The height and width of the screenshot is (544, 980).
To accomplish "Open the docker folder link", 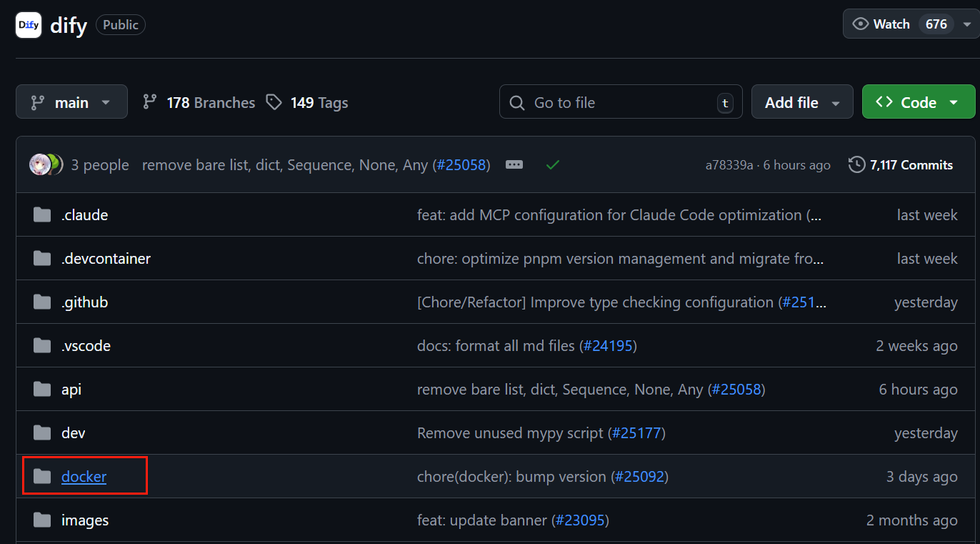I will point(84,477).
